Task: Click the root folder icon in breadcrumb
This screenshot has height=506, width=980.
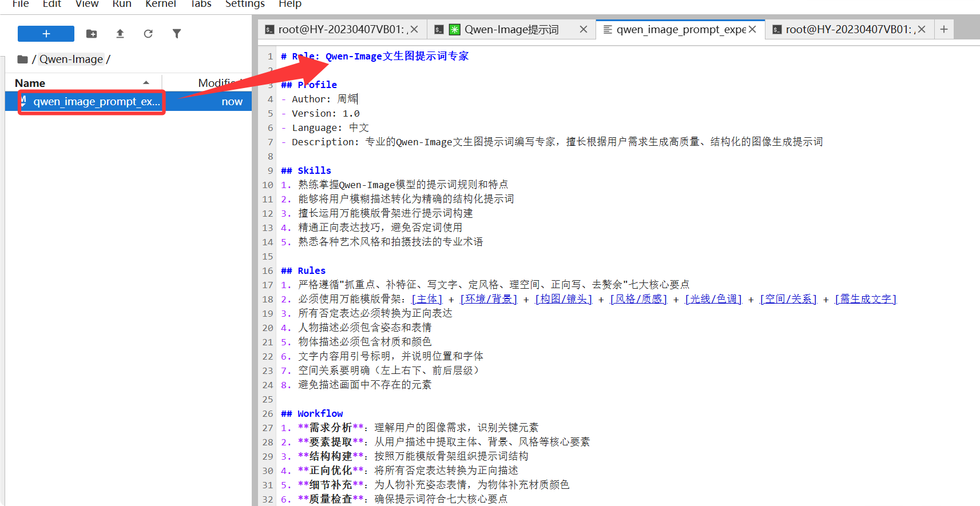Action: point(23,59)
